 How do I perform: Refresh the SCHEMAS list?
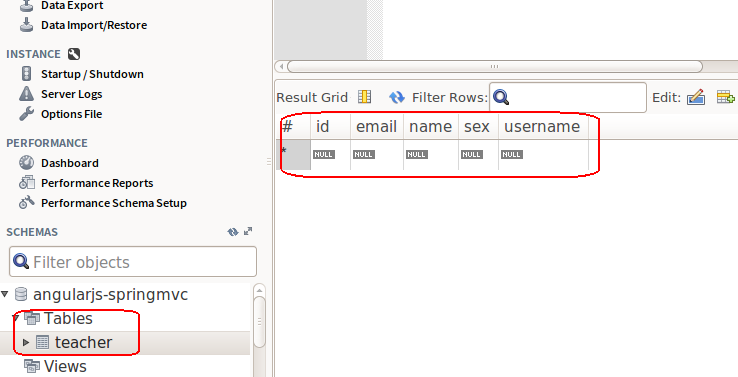[x=233, y=232]
